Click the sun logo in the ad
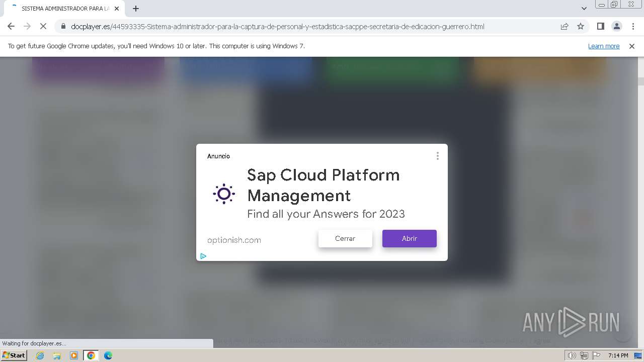Screen dimensions: 644x362 click(x=224, y=194)
